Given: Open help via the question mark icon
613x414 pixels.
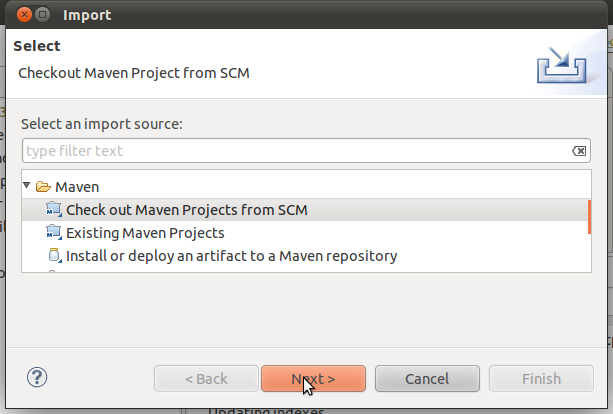Looking at the screenshot, I should point(38,378).
